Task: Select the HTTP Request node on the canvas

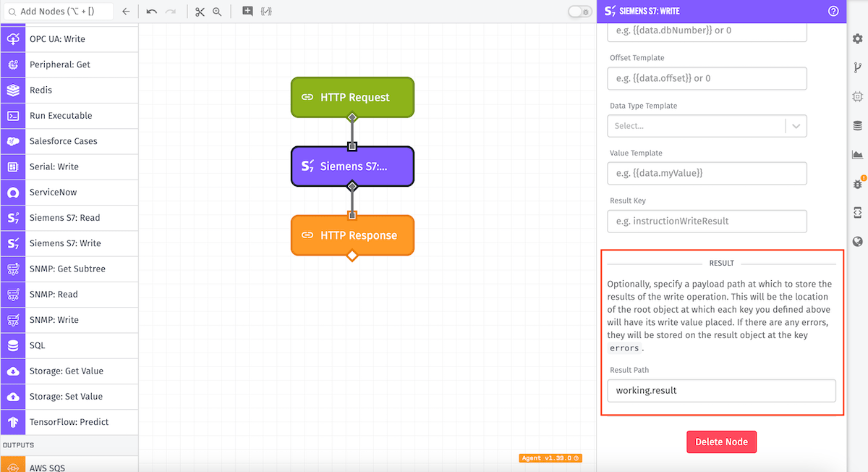Action: pos(352,97)
